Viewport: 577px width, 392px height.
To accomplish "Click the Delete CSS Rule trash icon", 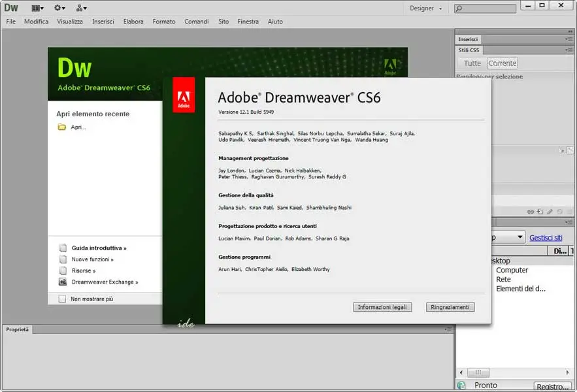I will 570,212.
